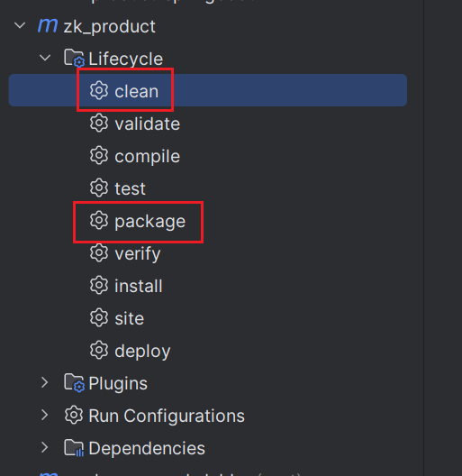Select the deploy lifecycle phase
Image resolution: width=462 pixels, height=476 pixels.
tap(142, 352)
